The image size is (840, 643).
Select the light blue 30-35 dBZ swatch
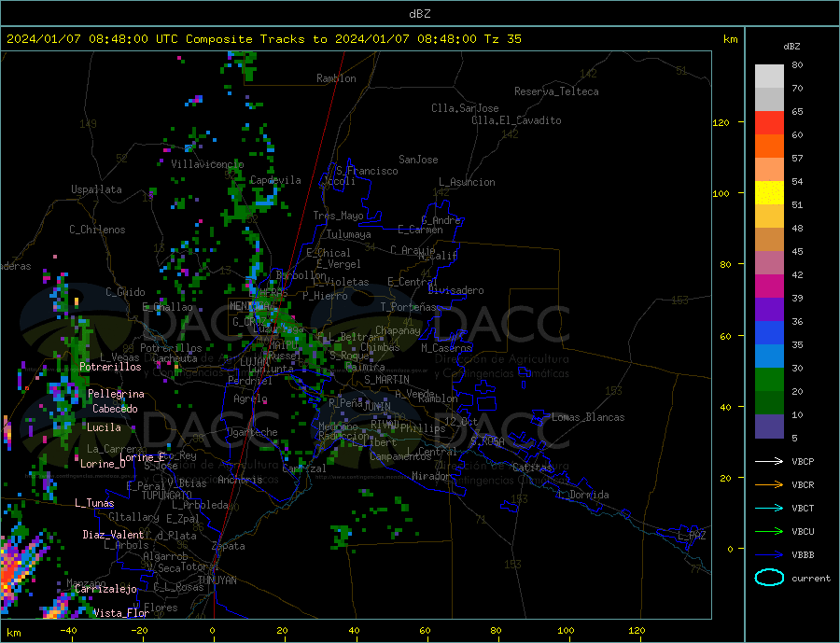[x=769, y=356]
